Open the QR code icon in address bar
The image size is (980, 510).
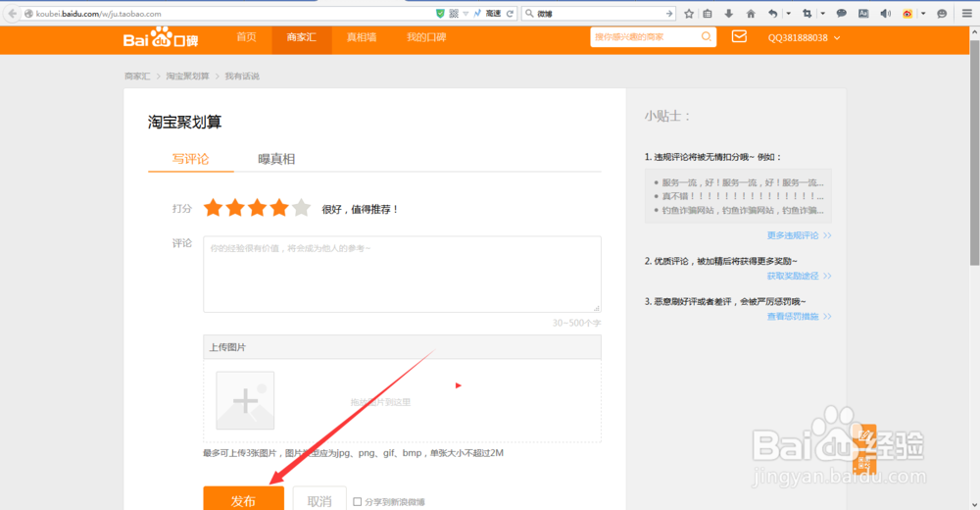[454, 13]
